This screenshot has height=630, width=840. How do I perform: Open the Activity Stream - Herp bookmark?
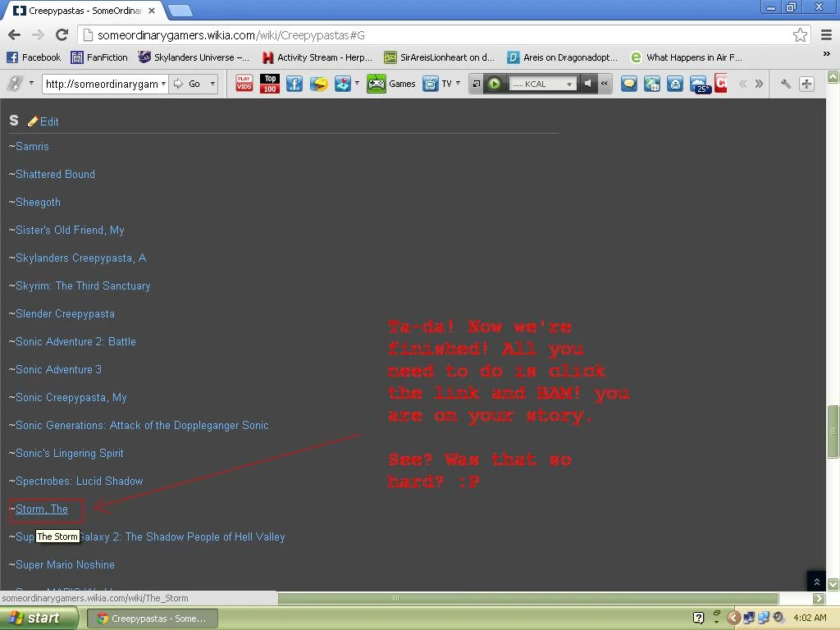317,57
